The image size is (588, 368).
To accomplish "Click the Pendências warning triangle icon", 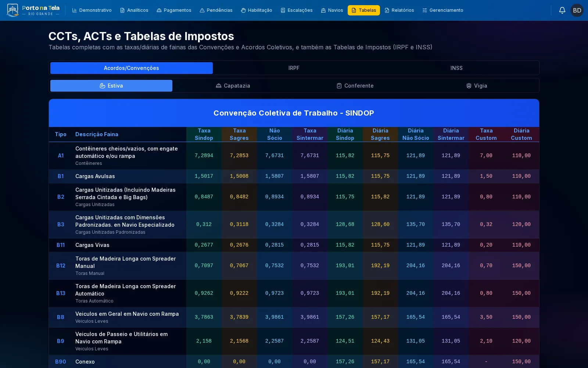I will point(202,10).
